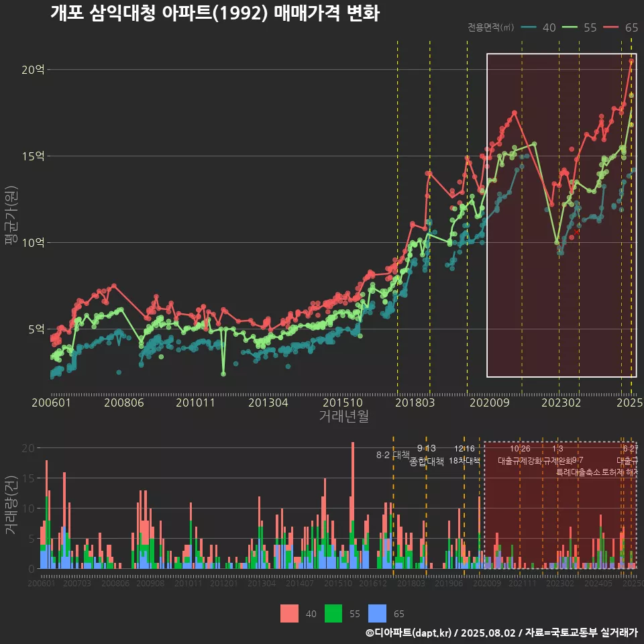Click the chart title 개포 삼익대청 아파트(1992) 매매가격 변화

coord(215,13)
